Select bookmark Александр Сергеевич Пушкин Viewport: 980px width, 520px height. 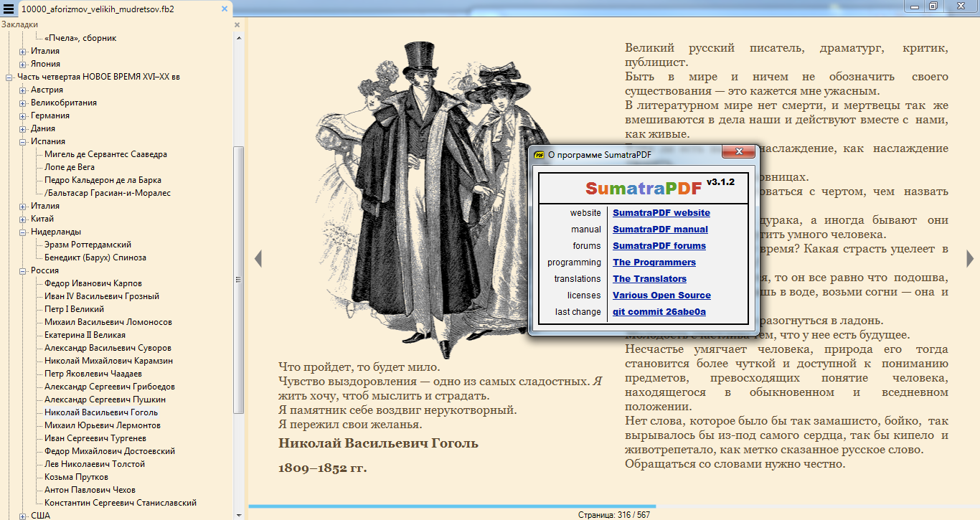point(105,400)
